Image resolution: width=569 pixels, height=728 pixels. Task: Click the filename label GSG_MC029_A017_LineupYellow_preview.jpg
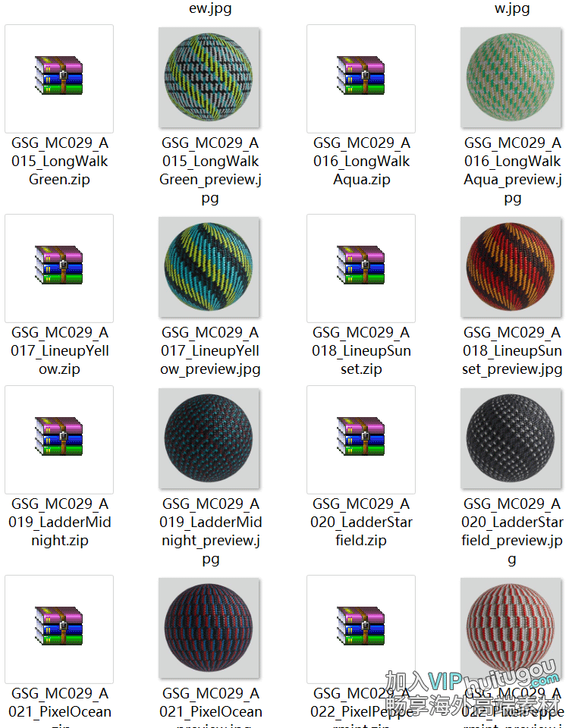[210, 351]
